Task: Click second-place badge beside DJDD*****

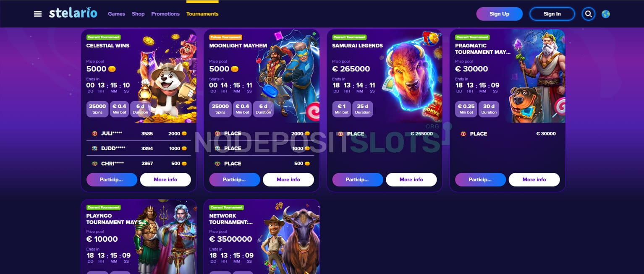Action: point(94,149)
